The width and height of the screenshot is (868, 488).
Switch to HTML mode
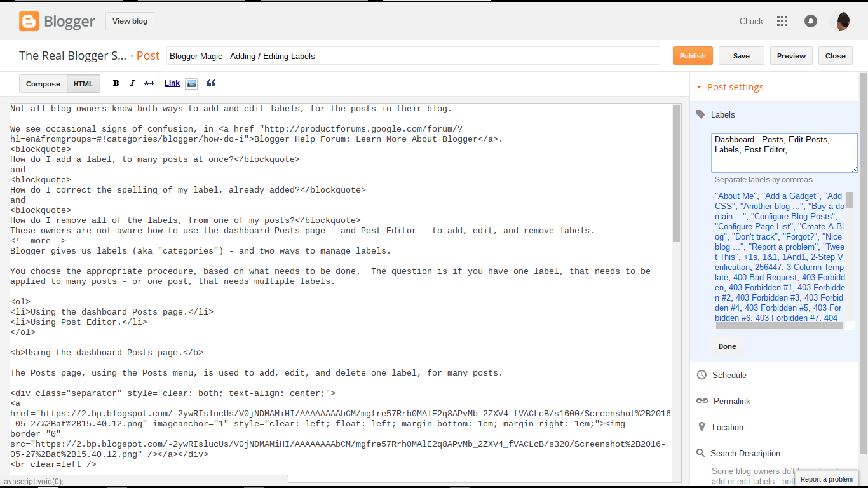(83, 83)
